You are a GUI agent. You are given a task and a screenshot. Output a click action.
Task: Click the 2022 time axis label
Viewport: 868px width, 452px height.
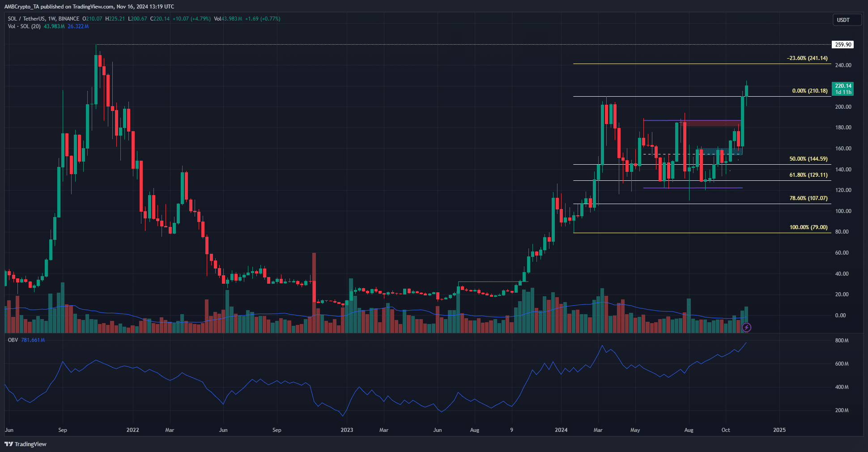coord(132,430)
